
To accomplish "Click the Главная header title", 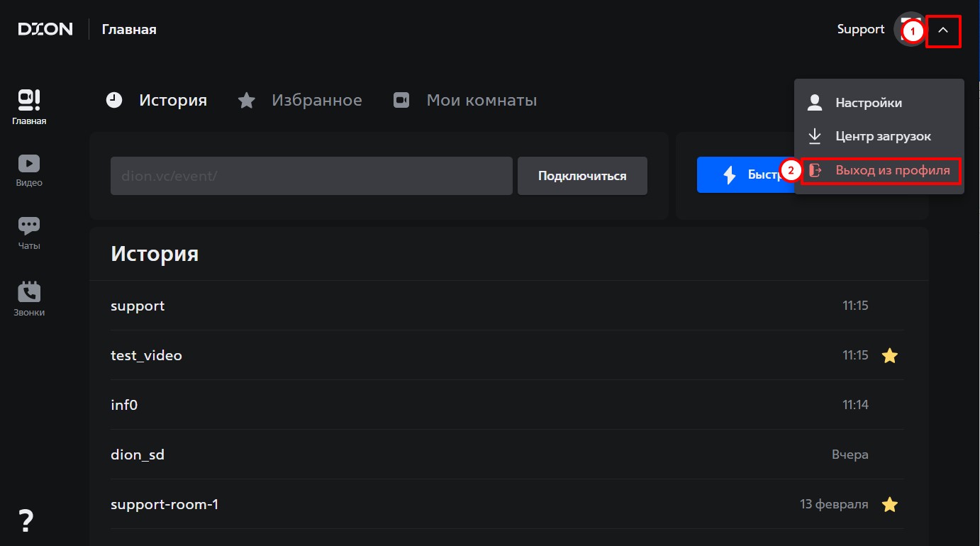I will [x=129, y=30].
